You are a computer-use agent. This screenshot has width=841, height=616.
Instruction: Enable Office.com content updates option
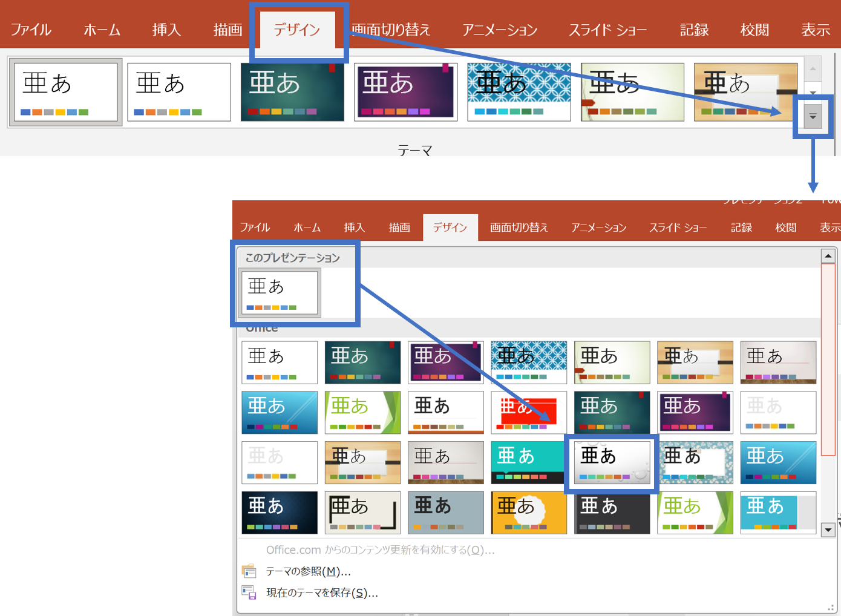pyautogui.click(x=380, y=550)
